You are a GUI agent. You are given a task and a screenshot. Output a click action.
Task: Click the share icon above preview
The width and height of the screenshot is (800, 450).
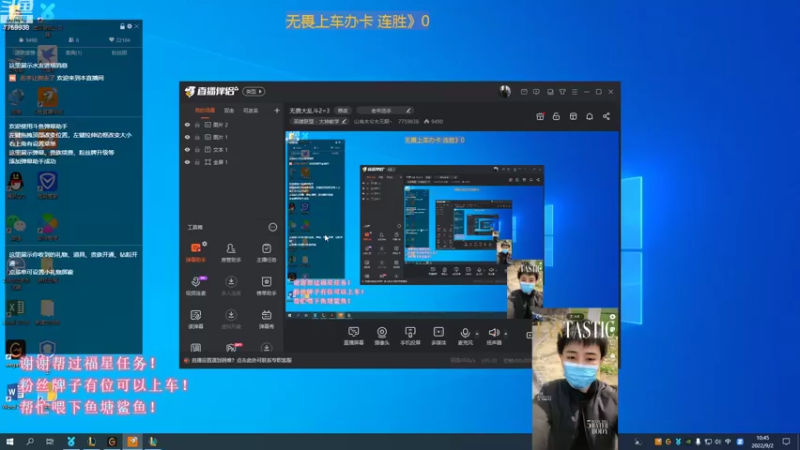pyautogui.click(x=606, y=116)
